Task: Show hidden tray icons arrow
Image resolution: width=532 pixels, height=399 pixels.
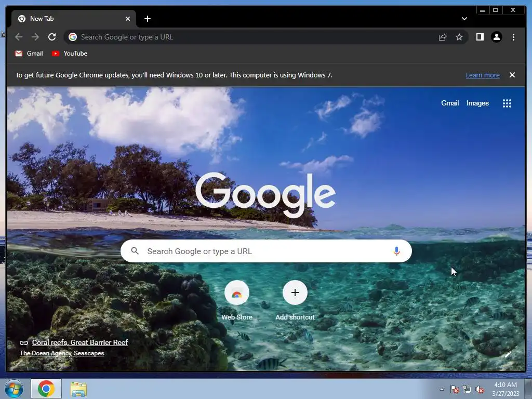Action: (x=442, y=389)
